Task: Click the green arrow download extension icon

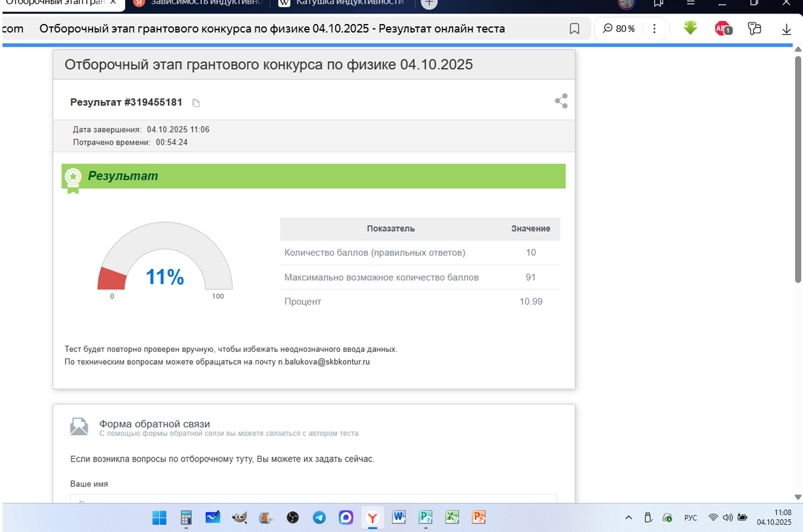Action: 690,28
